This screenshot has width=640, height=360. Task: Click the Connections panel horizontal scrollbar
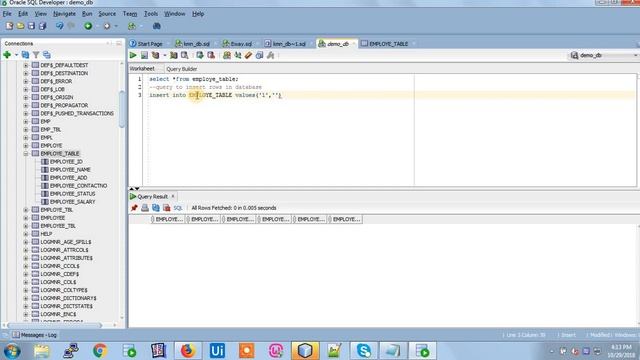(54, 325)
